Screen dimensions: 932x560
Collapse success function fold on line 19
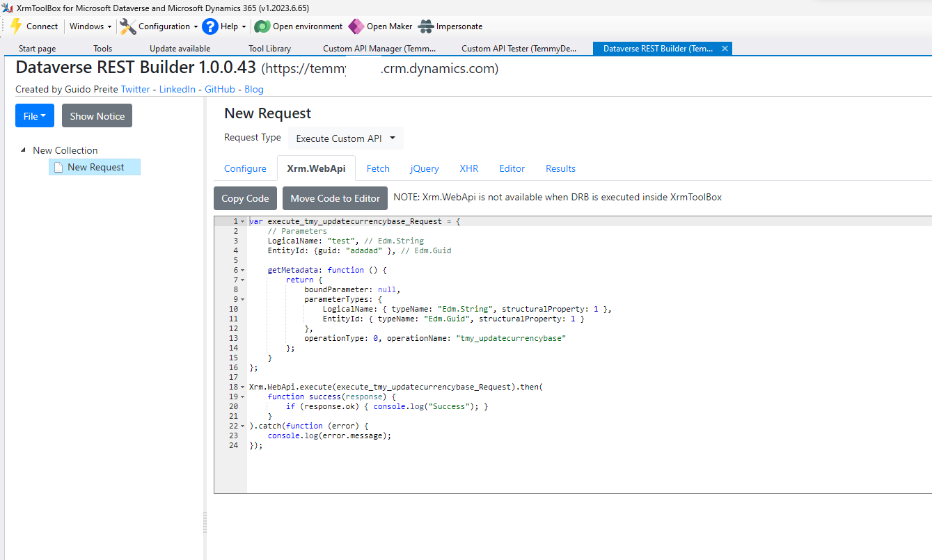point(242,397)
